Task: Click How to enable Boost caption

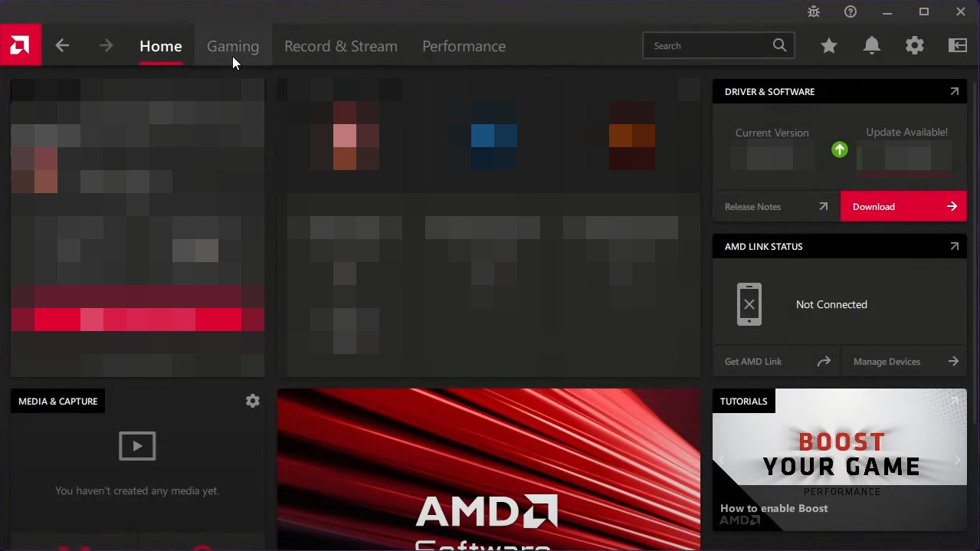Action: click(774, 508)
